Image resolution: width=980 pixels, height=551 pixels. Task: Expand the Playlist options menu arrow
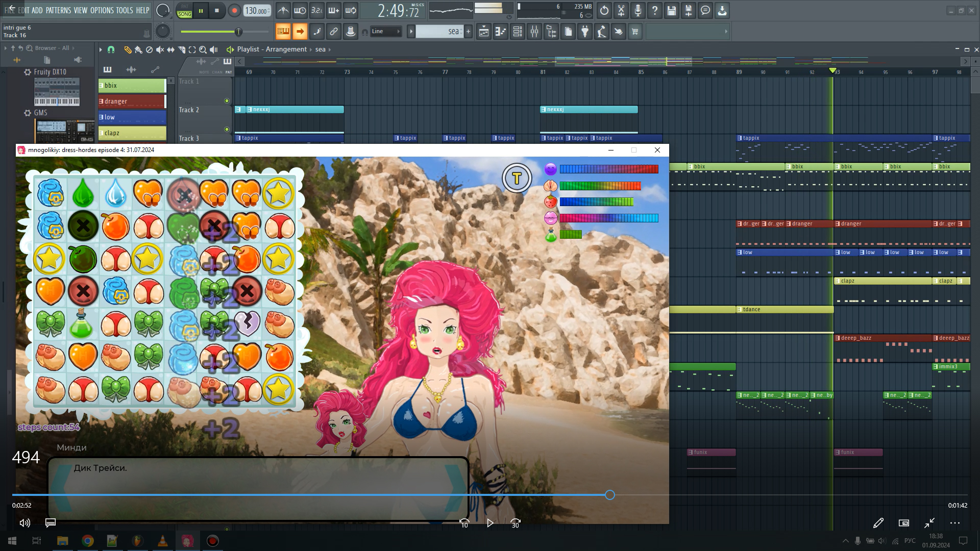pyautogui.click(x=101, y=49)
